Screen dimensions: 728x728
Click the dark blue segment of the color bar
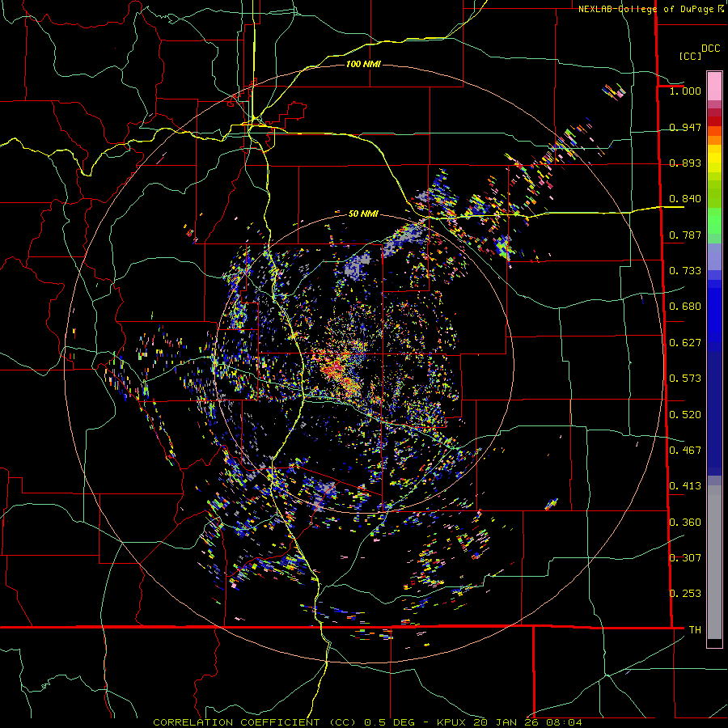coord(714,413)
